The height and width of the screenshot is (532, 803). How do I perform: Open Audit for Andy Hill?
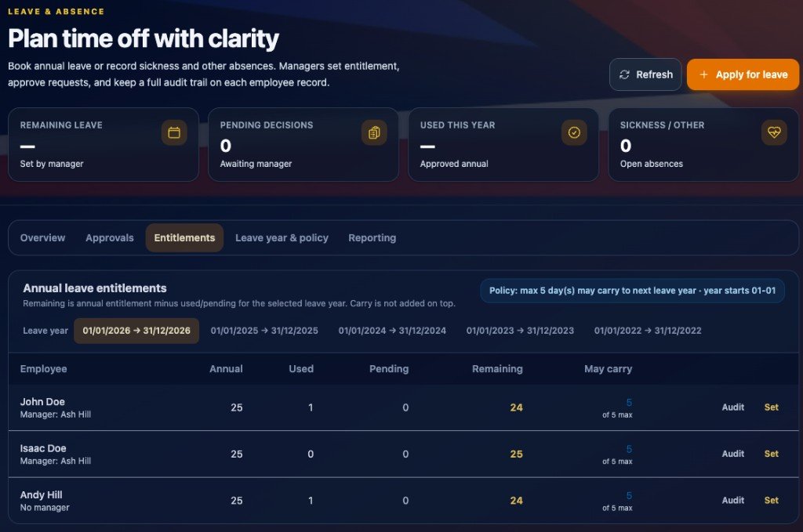(733, 501)
